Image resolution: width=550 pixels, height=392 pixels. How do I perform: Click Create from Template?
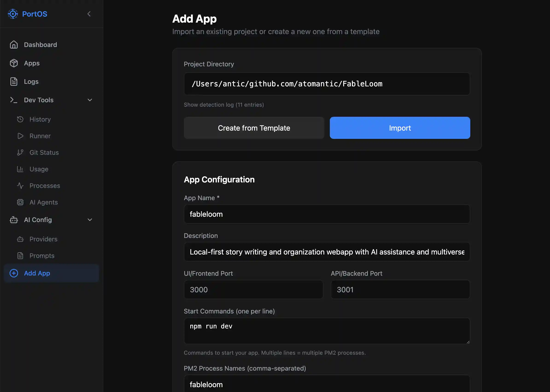pyautogui.click(x=254, y=128)
